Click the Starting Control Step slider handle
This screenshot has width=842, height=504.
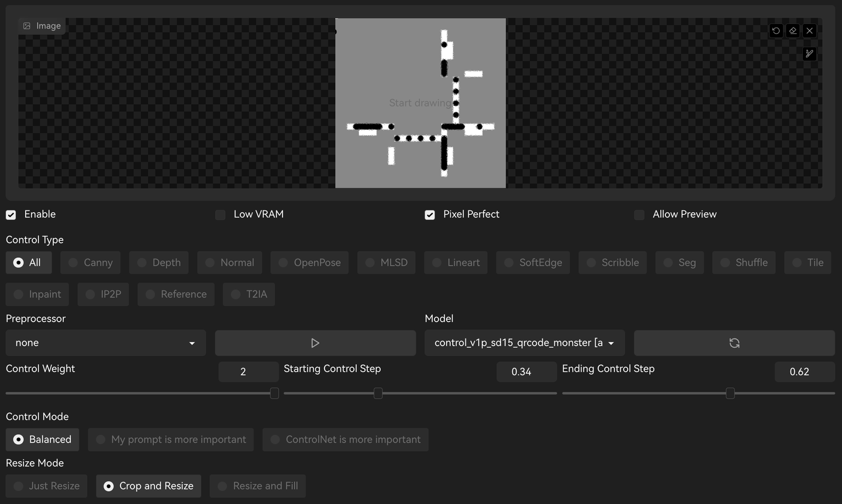pos(378,393)
